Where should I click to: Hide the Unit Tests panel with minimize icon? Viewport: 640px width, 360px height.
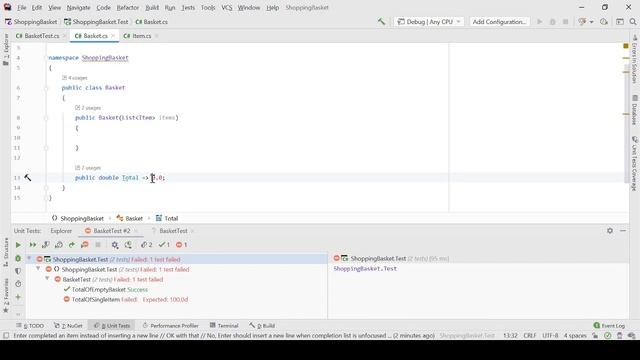[x=623, y=231]
